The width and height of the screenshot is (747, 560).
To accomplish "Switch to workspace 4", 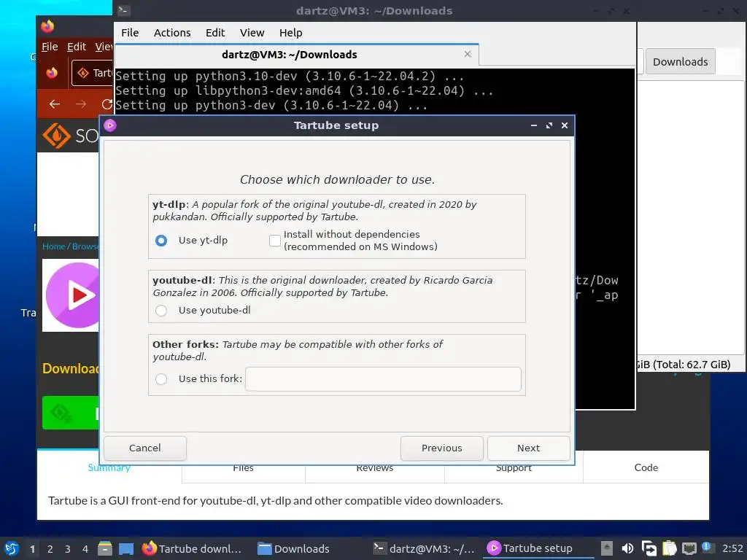I will pos(85,549).
